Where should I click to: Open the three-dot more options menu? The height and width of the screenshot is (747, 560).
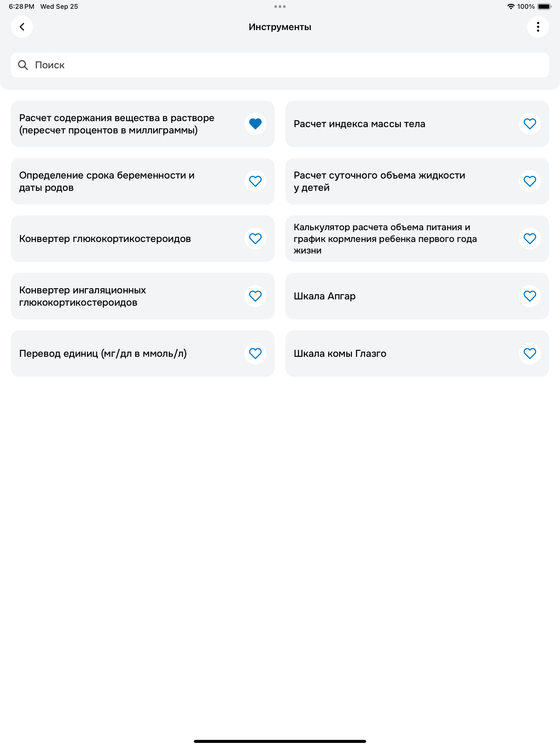pyautogui.click(x=538, y=27)
